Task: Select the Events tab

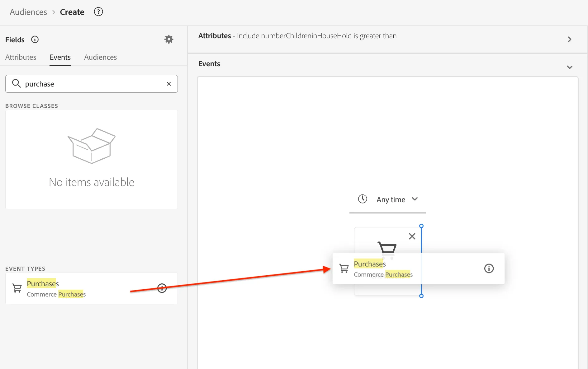Action: click(60, 57)
